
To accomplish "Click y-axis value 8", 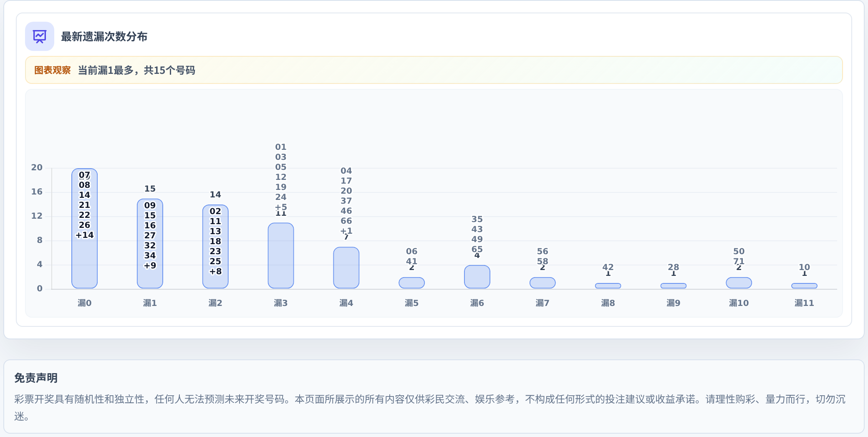I will click(40, 240).
